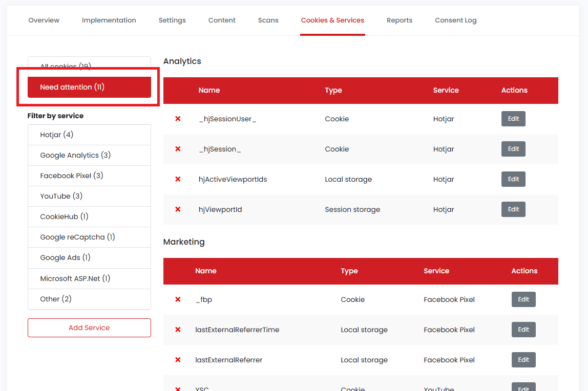The width and height of the screenshot is (588, 391).
Task: Open the Content tab
Action: click(222, 20)
